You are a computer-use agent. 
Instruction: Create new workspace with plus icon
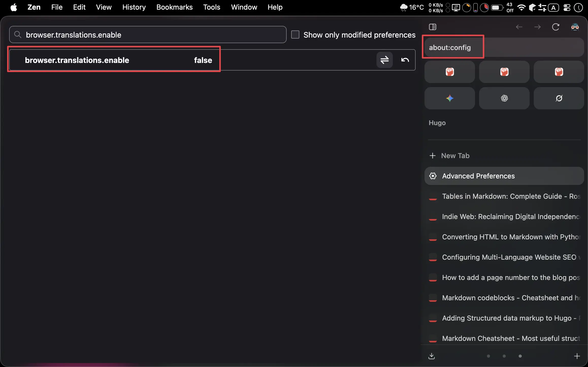[577, 356]
